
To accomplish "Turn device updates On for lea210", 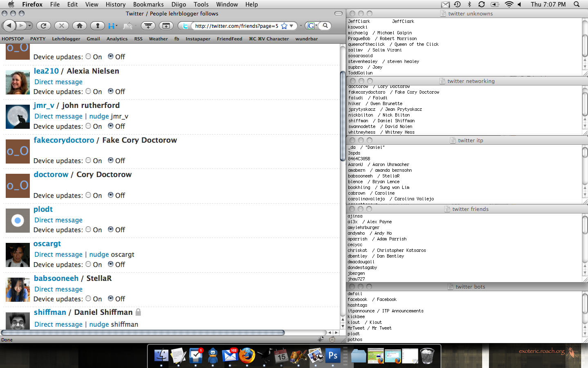I will point(88,91).
